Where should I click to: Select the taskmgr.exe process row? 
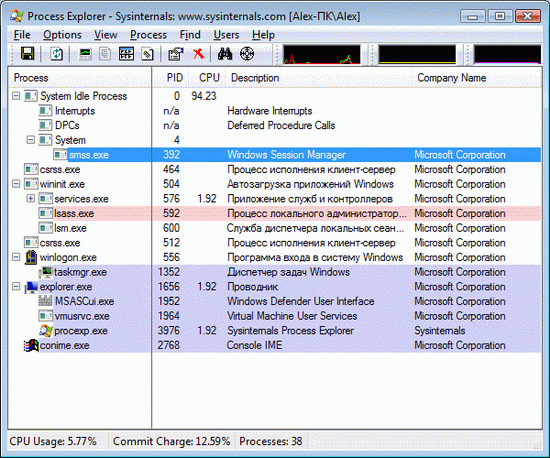[x=275, y=272]
